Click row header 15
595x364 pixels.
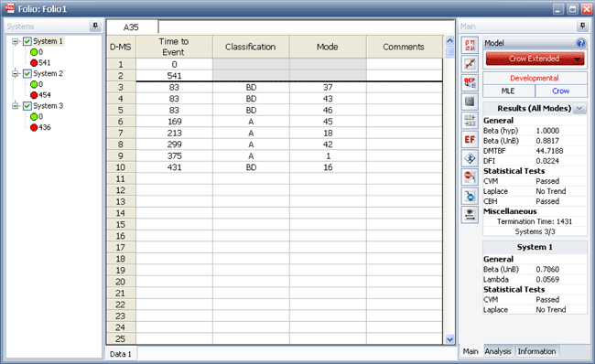121,224
